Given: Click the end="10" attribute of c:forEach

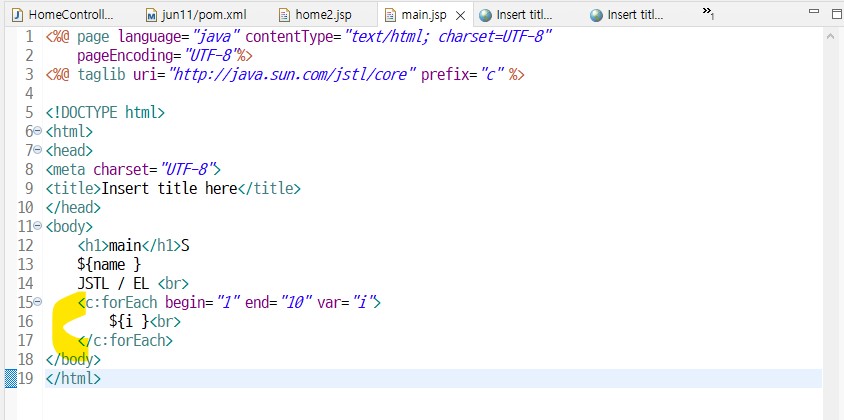Looking at the screenshot, I should [x=279, y=303].
